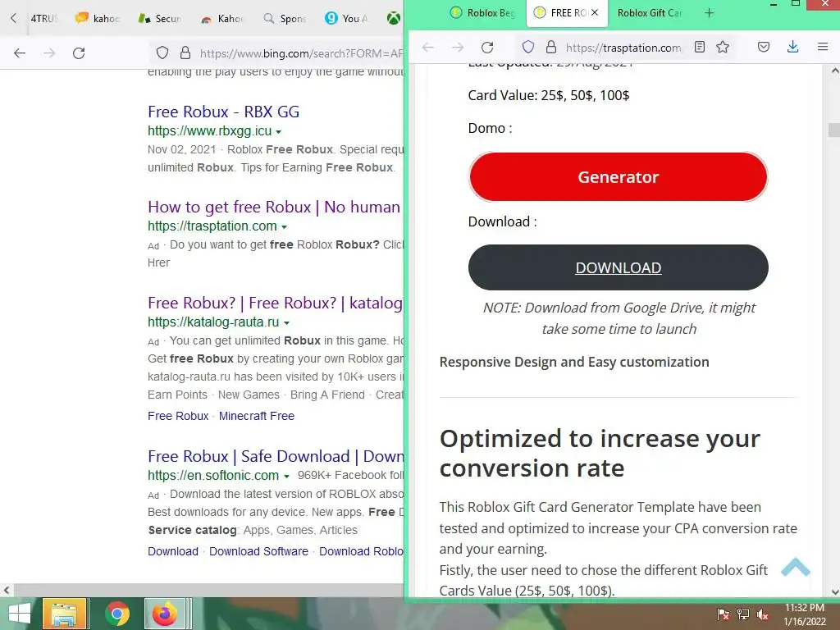Reload the Bing search page
840x630 pixels.
click(x=79, y=53)
